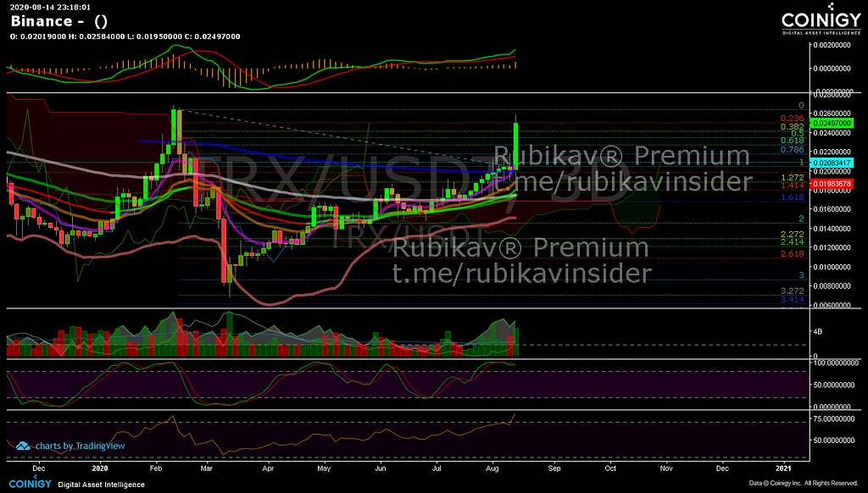868x493 pixels.
Task: Click the C: 0.02497000 close value in header
Action: [213, 36]
